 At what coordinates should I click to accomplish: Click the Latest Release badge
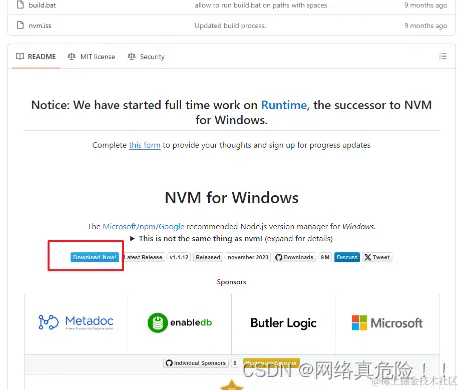(x=144, y=257)
